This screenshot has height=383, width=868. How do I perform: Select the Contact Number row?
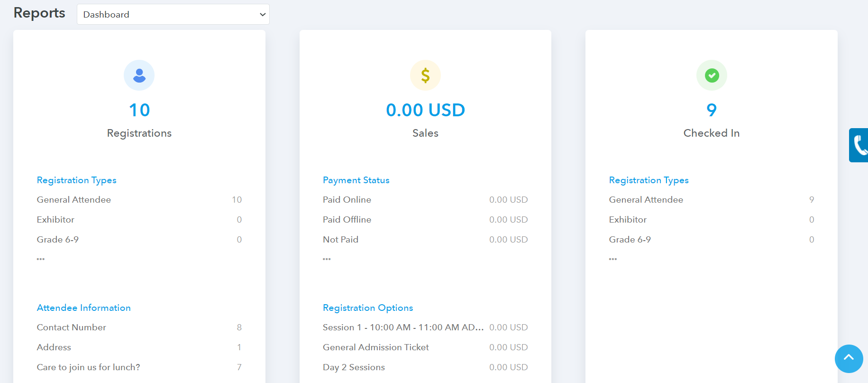139,327
